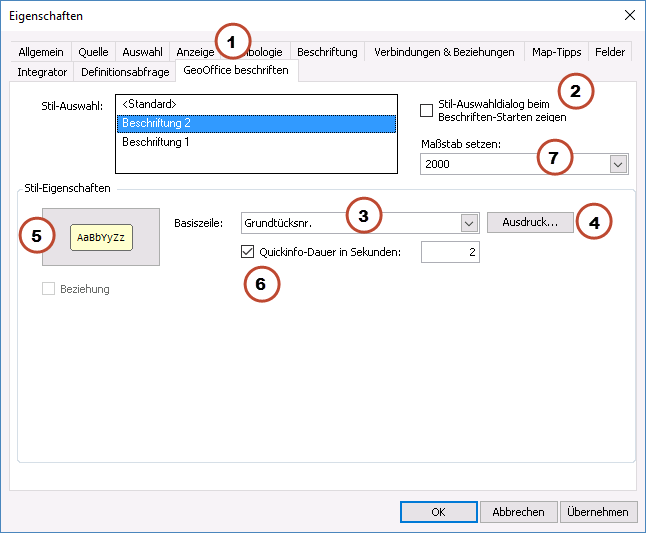This screenshot has width=646, height=533.
Task: Select Beschriftung 1 in style list
Action: tap(156, 142)
